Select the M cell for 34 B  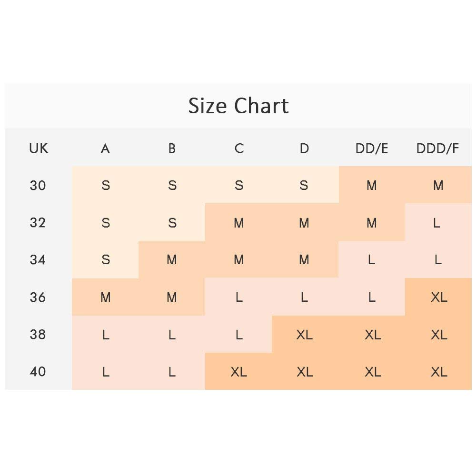(x=172, y=260)
